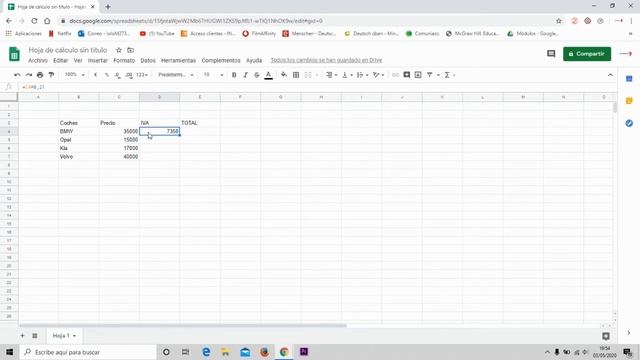
Task: Click the taskbar search box
Action: click(x=88, y=352)
